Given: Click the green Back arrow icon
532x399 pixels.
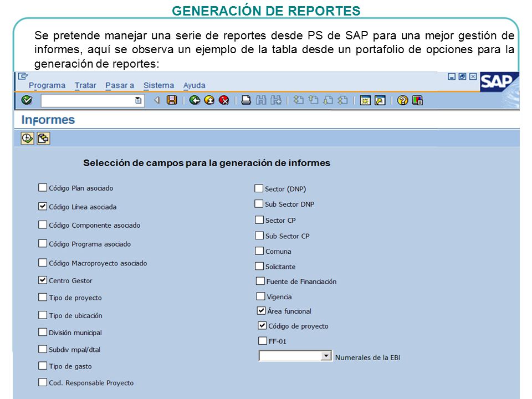Looking at the screenshot, I should (x=195, y=100).
